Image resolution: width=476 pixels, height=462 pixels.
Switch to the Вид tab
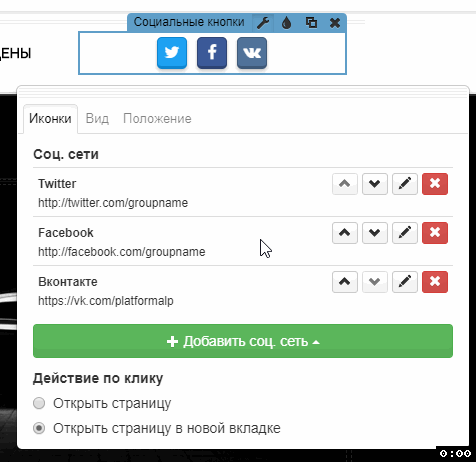[97, 119]
